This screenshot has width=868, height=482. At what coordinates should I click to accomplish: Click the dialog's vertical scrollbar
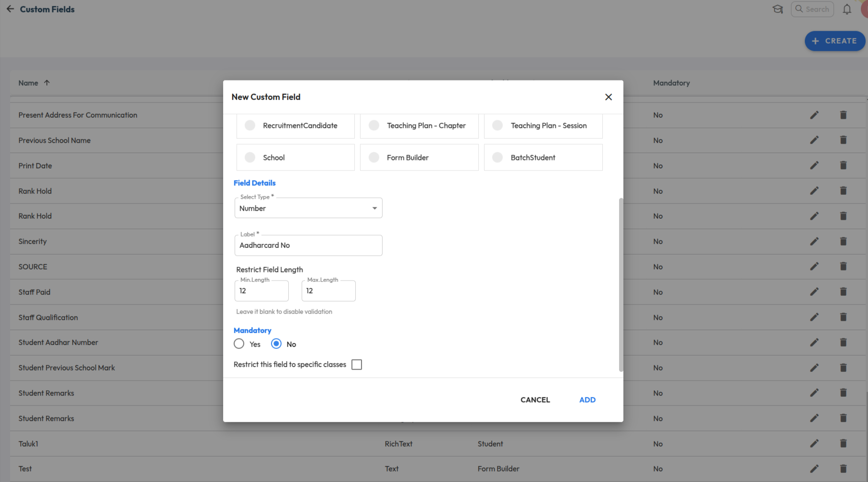621,284
